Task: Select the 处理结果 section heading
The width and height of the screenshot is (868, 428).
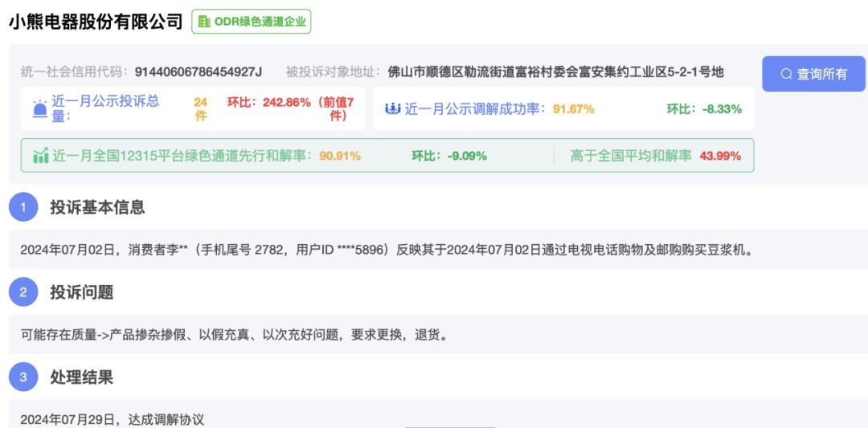Action: pos(81,377)
